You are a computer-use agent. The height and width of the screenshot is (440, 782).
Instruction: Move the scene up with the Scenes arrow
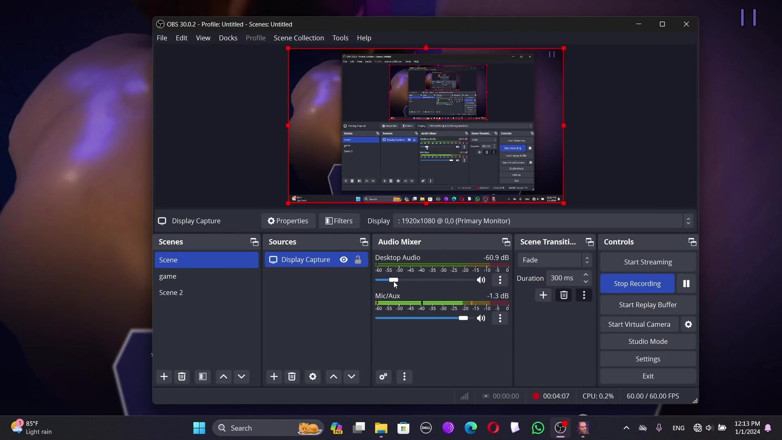coord(223,377)
